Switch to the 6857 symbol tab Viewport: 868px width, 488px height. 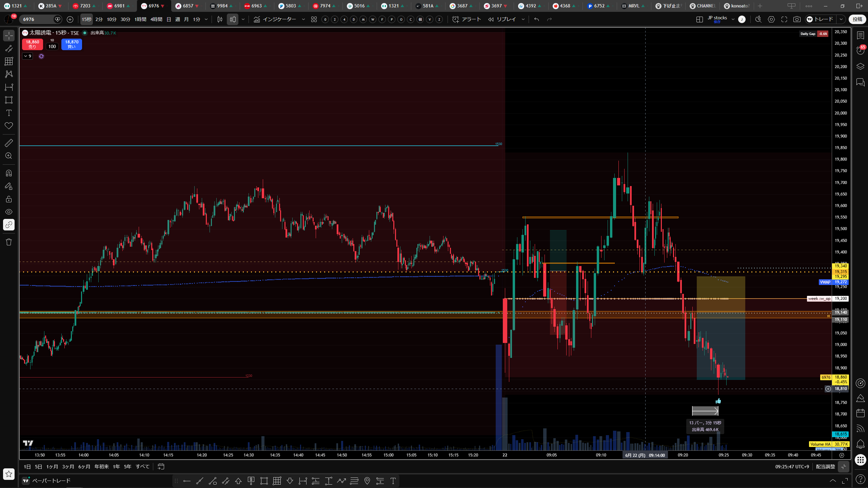click(x=188, y=6)
